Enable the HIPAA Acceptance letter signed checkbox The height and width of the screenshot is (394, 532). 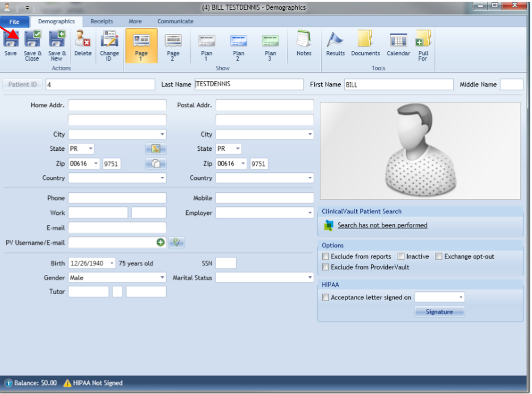coord(326,298)
